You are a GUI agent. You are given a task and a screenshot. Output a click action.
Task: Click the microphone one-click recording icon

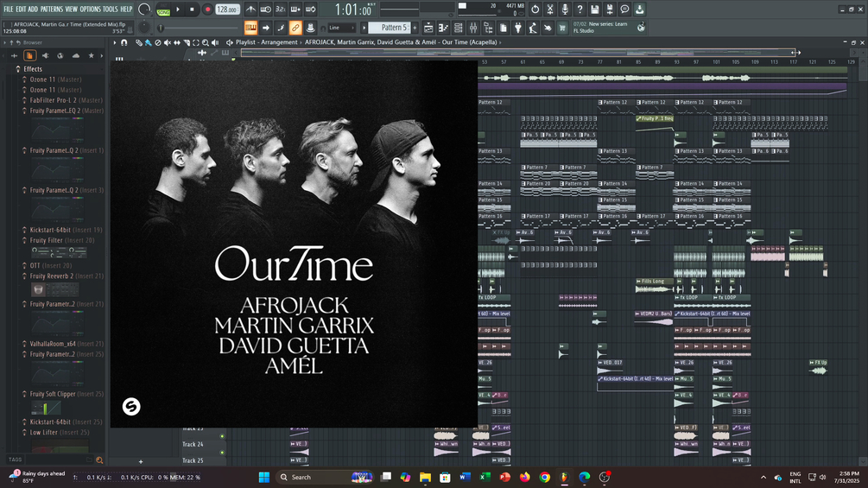coord(565,10)
